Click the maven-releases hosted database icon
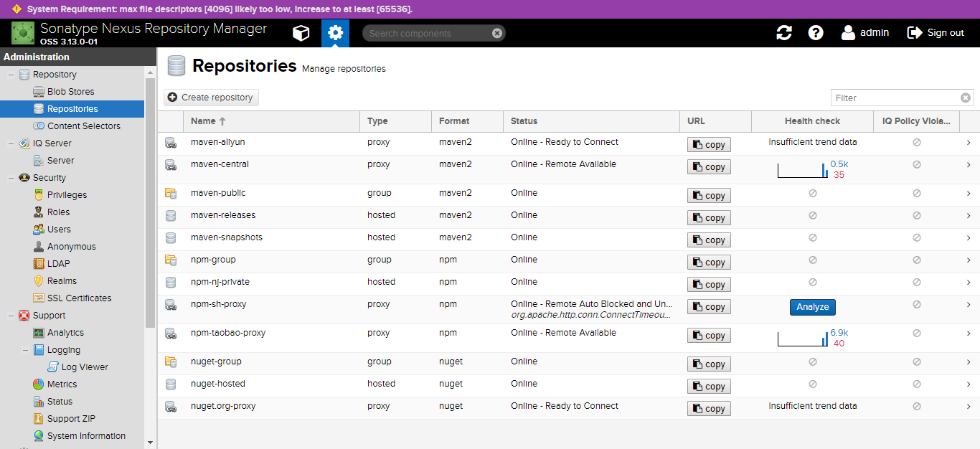The image size is (980, 449). coord(171,216)
